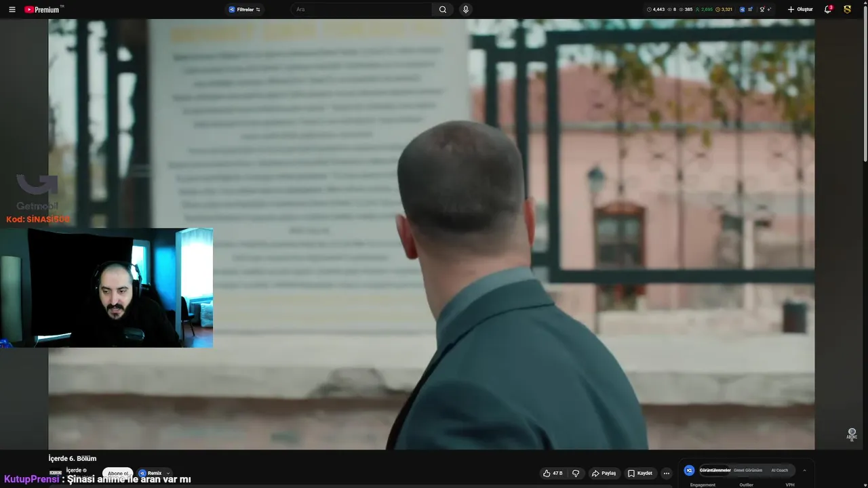The width and height of the screenshot is (868, 488).
Task: Subscribe with the Abone ol button
Action: click(x=118, y=473)
